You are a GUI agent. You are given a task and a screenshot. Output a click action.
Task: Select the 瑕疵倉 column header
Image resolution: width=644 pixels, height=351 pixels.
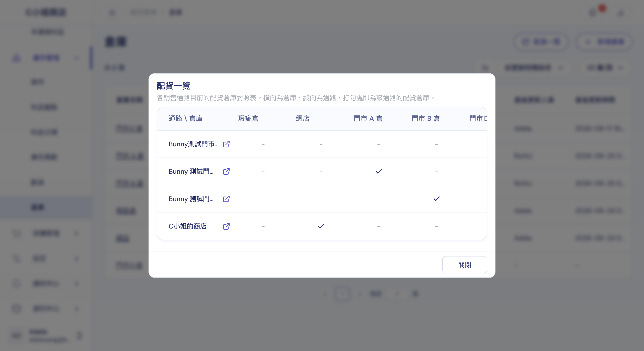[x=248, y=119]
